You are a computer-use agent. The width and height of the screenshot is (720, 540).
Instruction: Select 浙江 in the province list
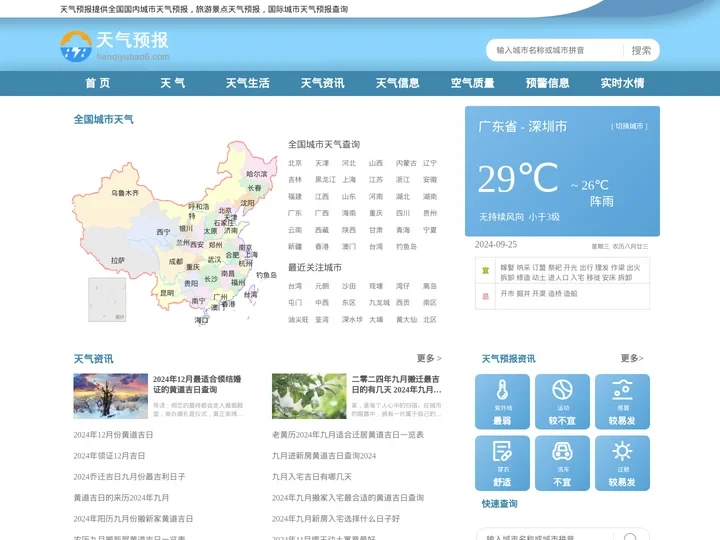[x=403, y=180]
